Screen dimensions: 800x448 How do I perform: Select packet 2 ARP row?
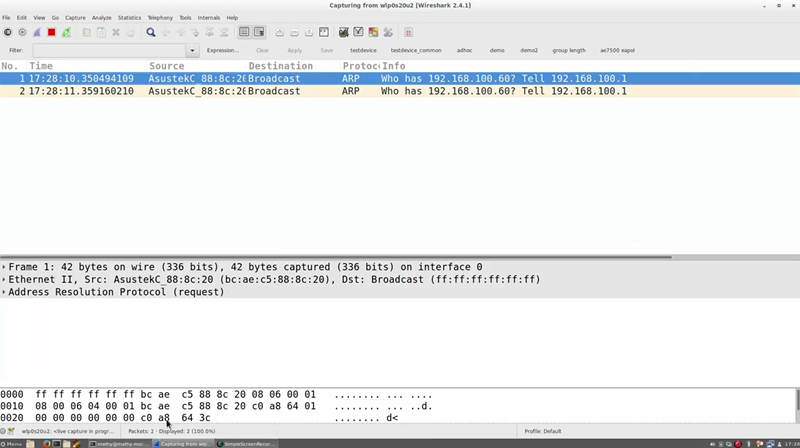click(x=400, y=91)
